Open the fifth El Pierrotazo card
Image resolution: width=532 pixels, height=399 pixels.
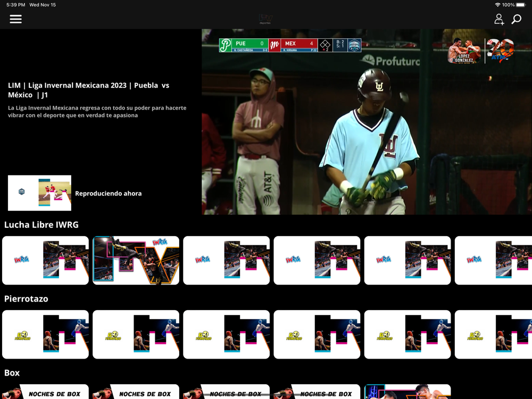click(408, 334)
